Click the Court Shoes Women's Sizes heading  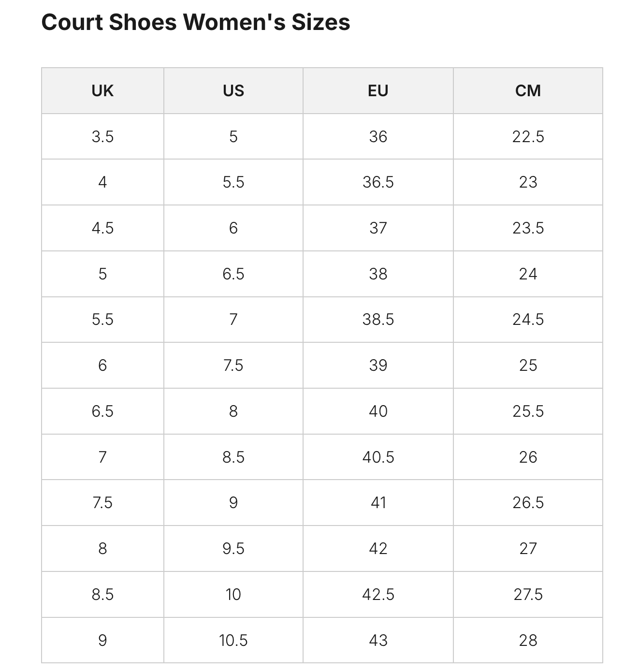(196, 22)
